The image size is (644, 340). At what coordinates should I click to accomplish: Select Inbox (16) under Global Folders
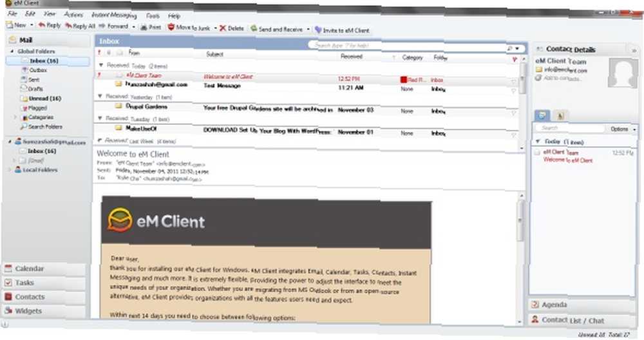[x=48, y=61]
